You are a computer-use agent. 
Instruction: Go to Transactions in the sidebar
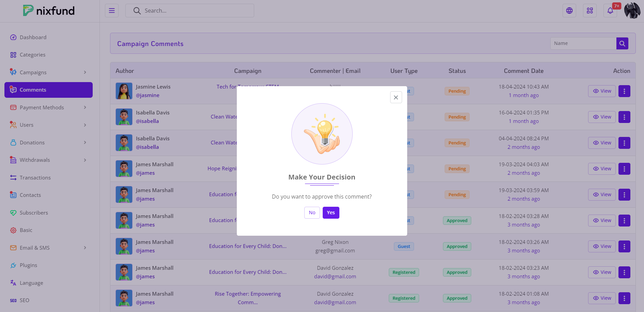pos(35,177)
